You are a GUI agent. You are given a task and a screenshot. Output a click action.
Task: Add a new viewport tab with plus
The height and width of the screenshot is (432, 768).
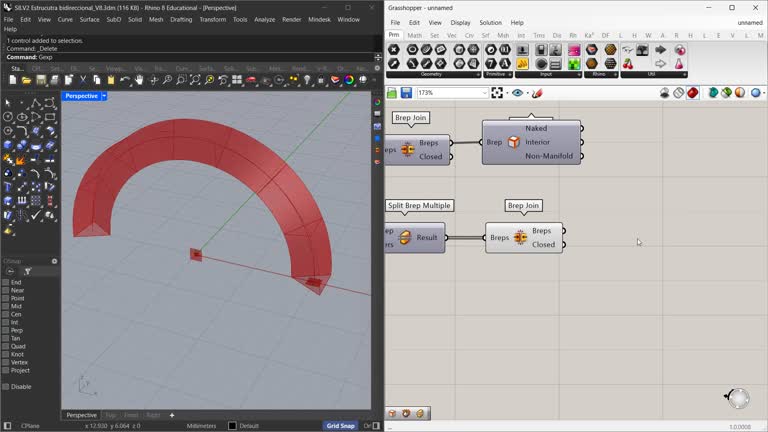pyautogui.click(x=172, y=415)
